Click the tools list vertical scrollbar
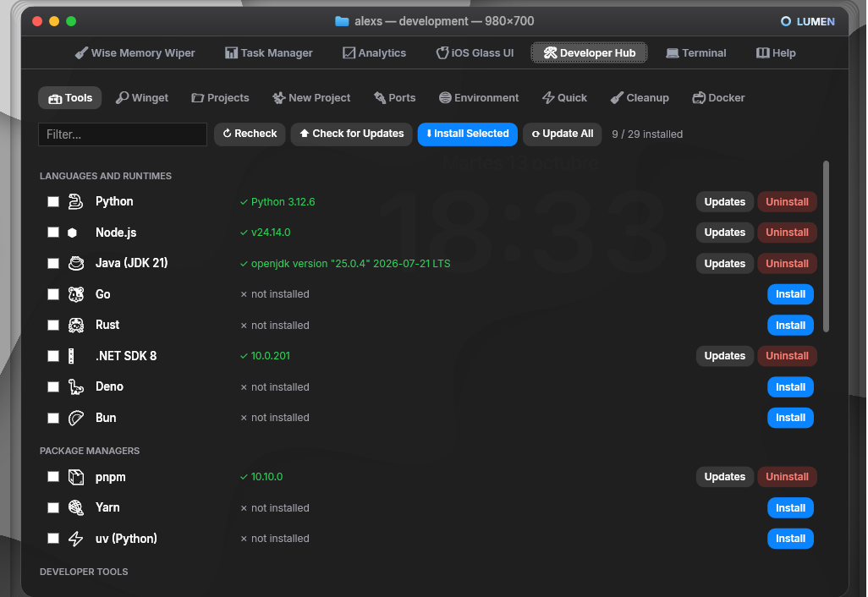This screenshot has height=597, width=868. (x=826, y=246)
